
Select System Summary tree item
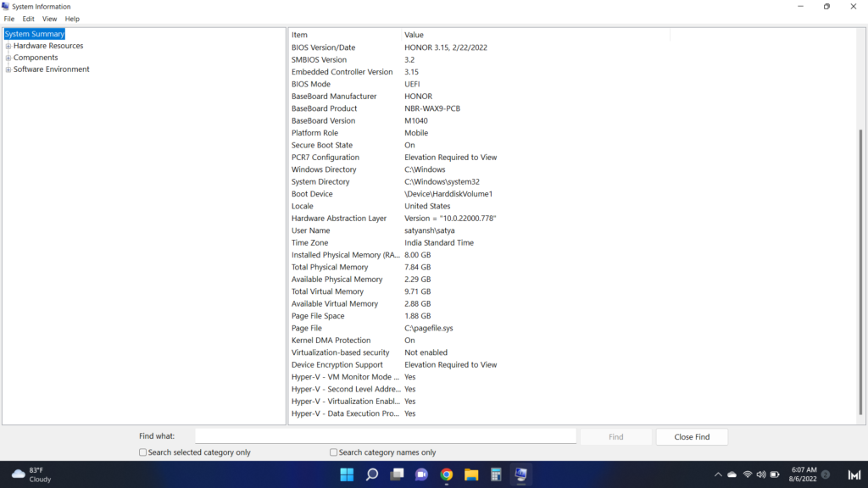34,34
